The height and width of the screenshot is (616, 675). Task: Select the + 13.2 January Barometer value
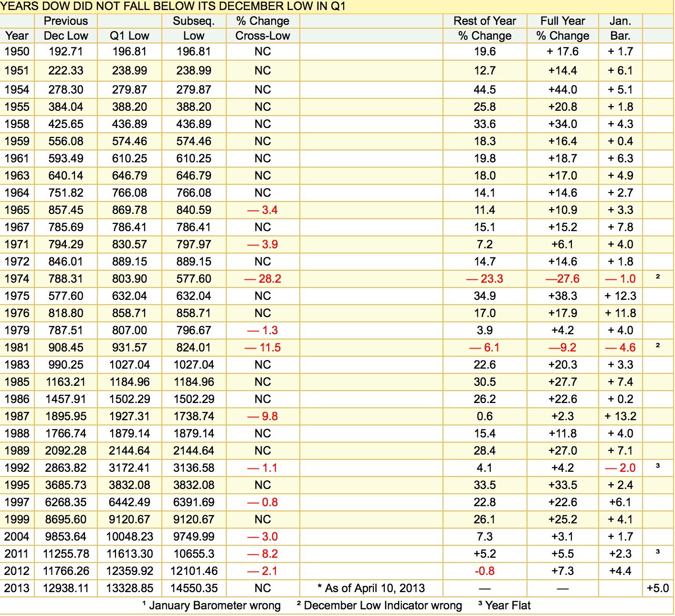point(620,416)
